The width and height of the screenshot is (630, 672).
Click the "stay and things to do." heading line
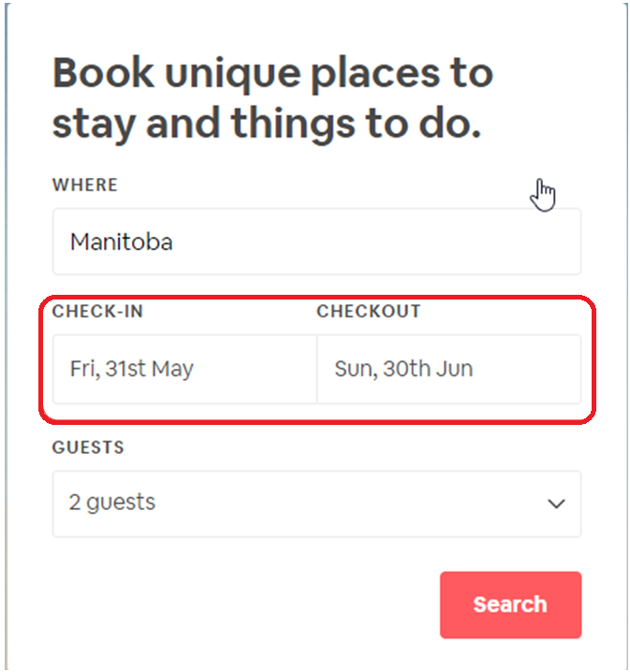tap(267, 124)
